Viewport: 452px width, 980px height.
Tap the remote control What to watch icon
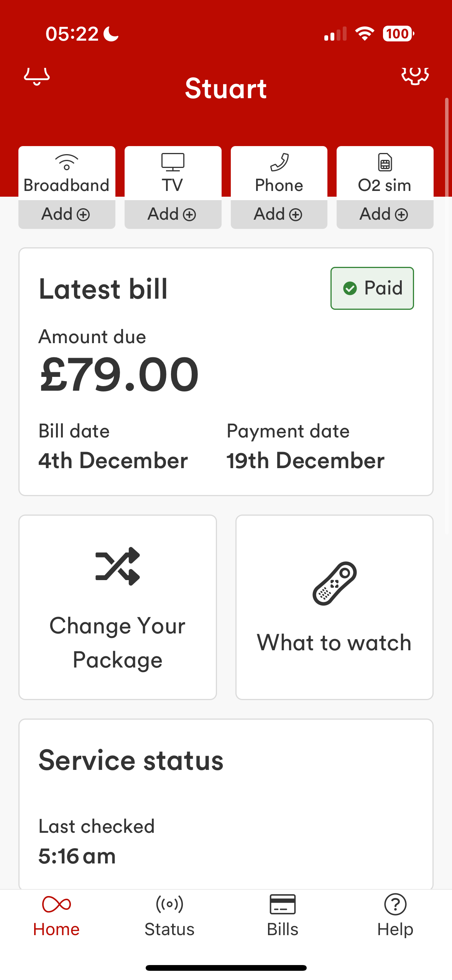tap(335, 583)
